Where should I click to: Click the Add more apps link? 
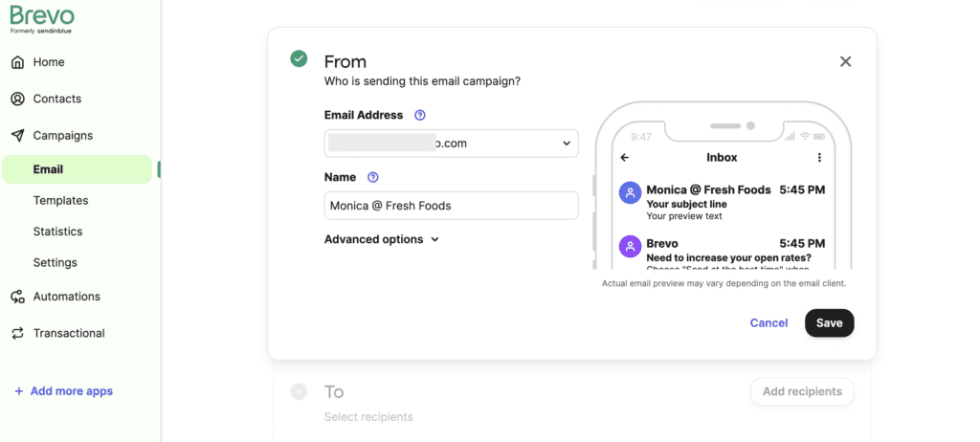(64, 391)
